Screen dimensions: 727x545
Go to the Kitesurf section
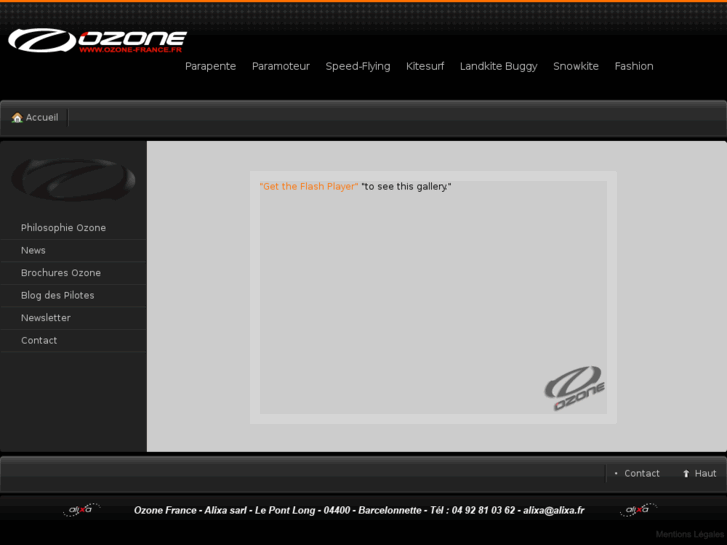425,66
